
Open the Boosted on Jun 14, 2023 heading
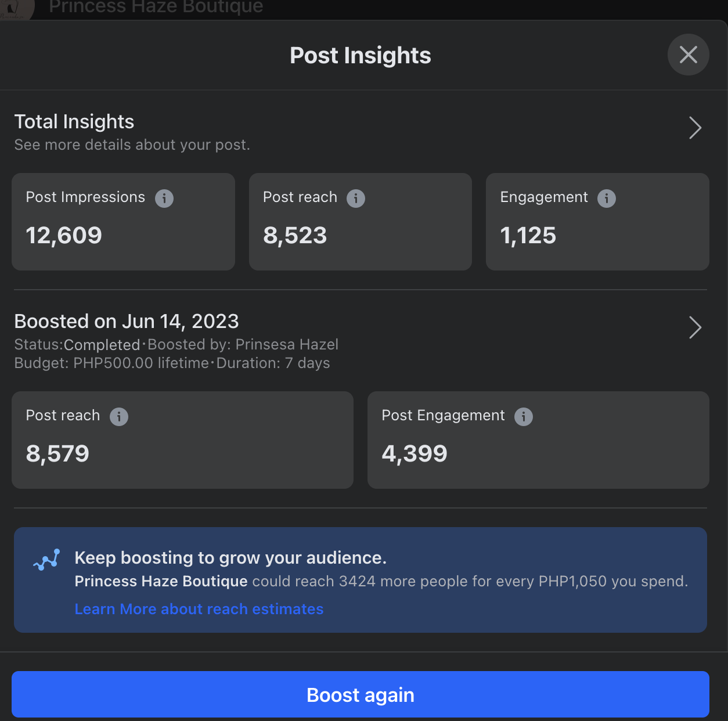pos(127,322)
